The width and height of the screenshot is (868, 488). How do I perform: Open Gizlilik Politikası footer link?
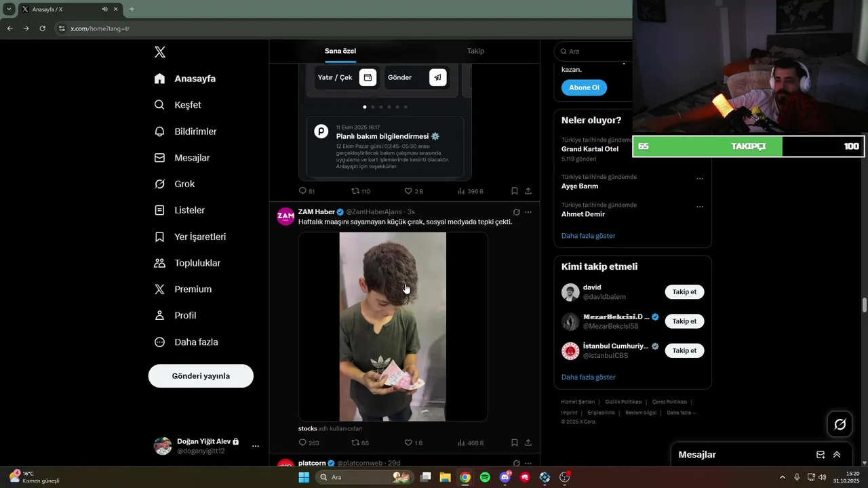point(623,402)
